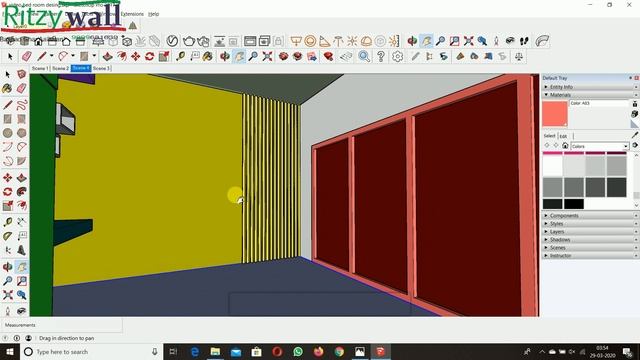The image size is (640, 360).
Task: Select the Circle tool in left palette
Action: (7, 133)
